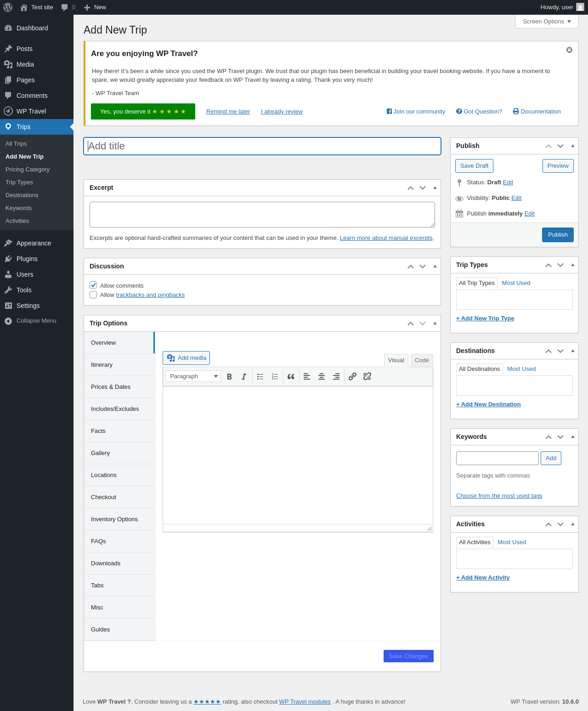The width and height of the screenshot is (588, 711).
Task: Toggle italic formatting in editor toolbar
Action: click(x=244, y=376)
